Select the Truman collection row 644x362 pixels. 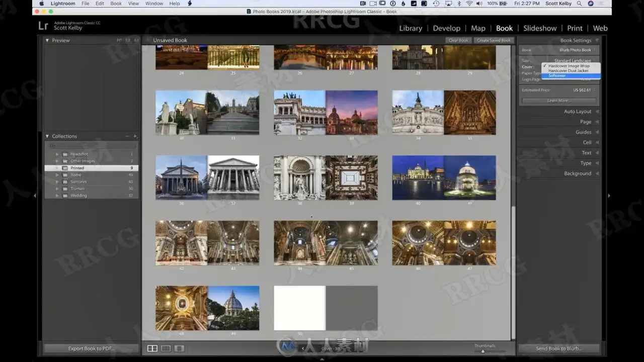(x=91, y=189)
